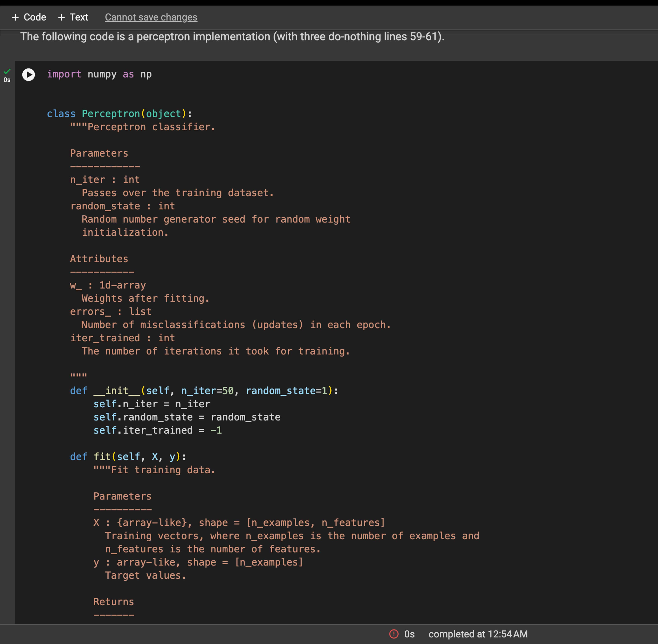Click the self.iter_trained = -1 line
Image resolution: width=658 pixels, height=644 pixels.
coord(158,430)
